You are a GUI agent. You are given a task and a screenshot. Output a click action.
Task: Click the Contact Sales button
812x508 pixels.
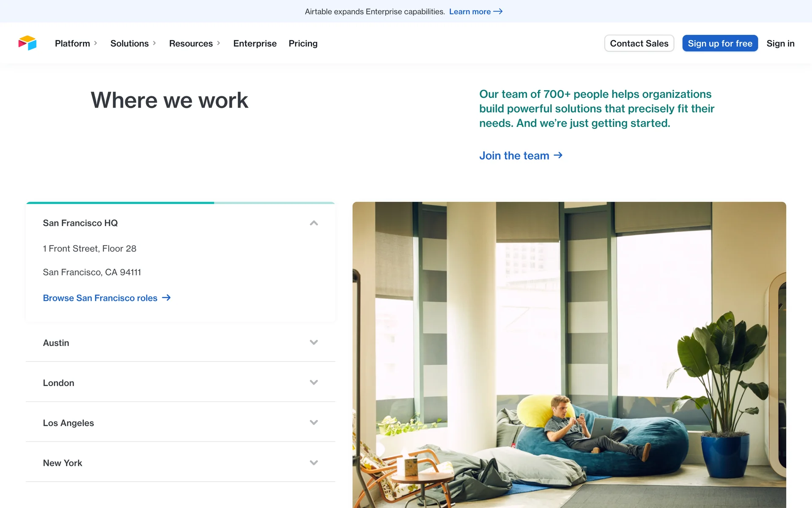639,44
